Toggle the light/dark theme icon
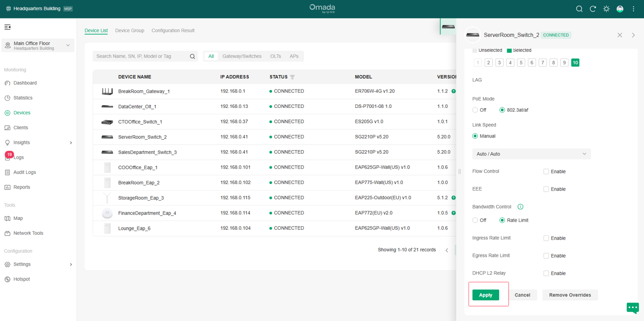Screen dimensions: 644x321 pyautogui.click(x=606, y=9)
